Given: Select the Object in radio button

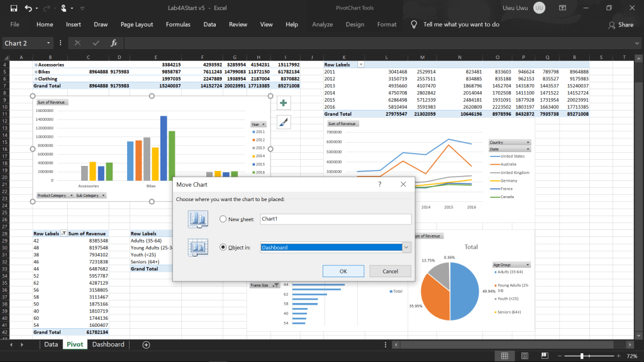Looking at the screenshot, I should click(x=223, y=248).
